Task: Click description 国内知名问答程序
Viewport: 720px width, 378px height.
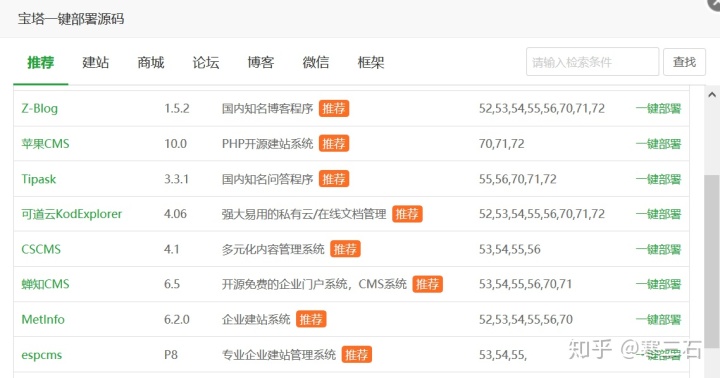Action: click(267, 179)
